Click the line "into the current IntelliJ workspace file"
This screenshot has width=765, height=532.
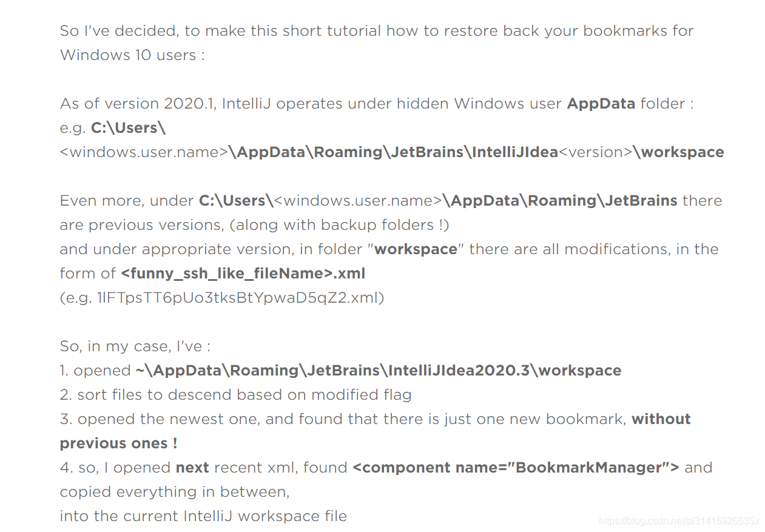[203, 516]
